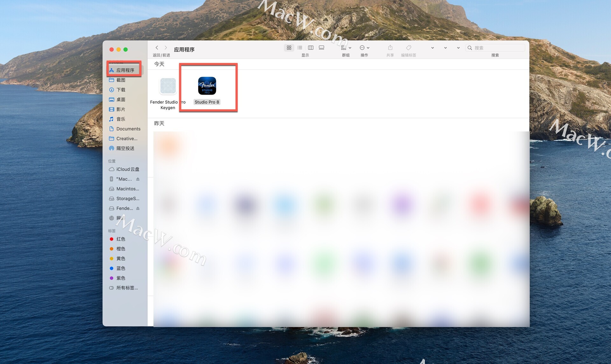Open the Group dropdown in toolbar
This screenshot has height=364, width=611.
[x=346, y=48]
